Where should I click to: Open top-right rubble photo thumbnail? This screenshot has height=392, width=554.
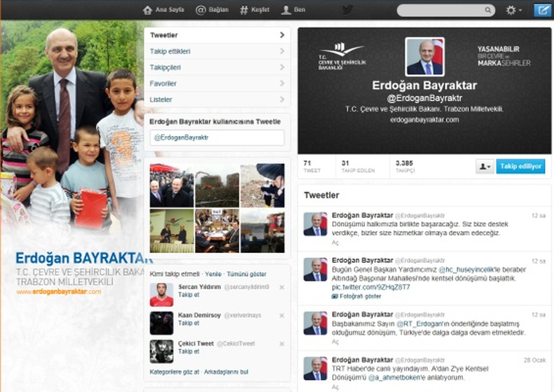262,185
